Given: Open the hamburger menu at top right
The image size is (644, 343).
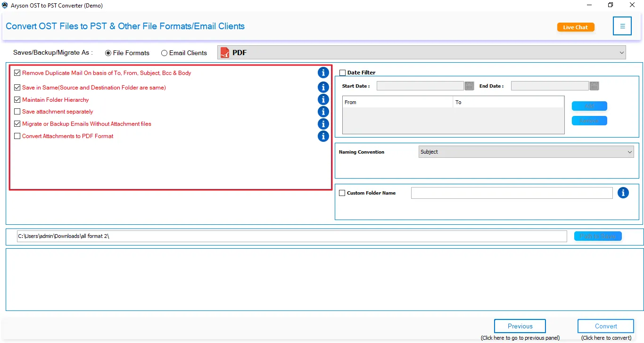Looking at the screenshot, I should pyautogui.click(x=622, y=26).
